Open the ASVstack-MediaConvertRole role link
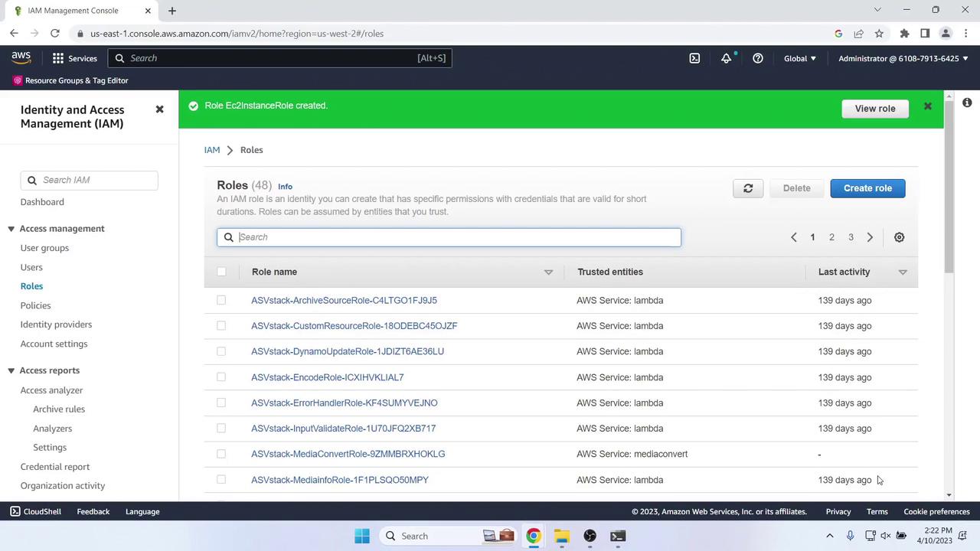Image resolution: width=980 pixels, height=551 pixels. point(348,454)
